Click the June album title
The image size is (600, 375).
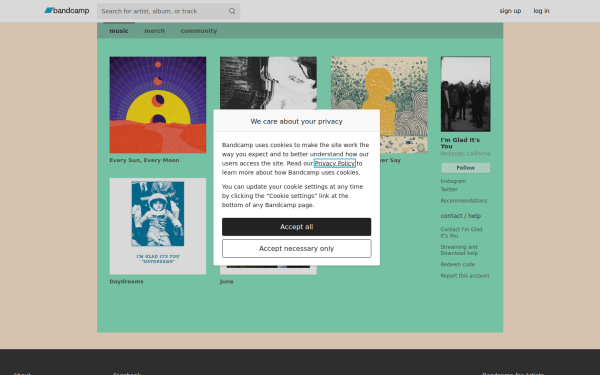tap(227, 281)
